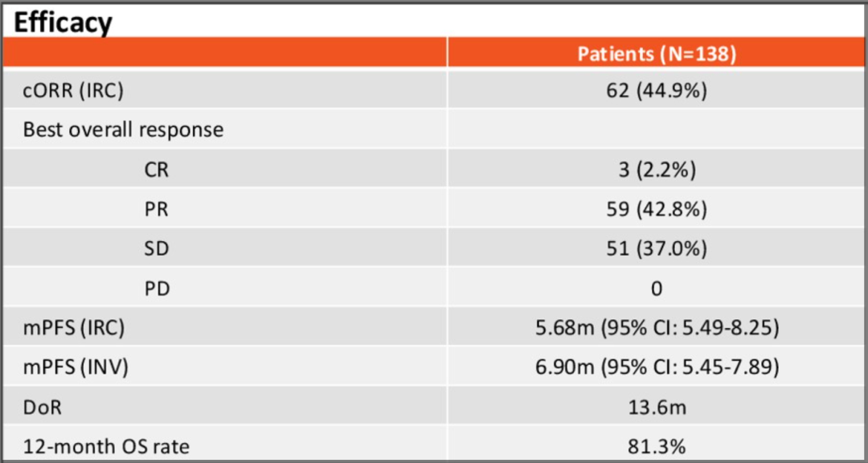Click the 3 (2.2%) value
The width and height of the screenshot is (868, 463).
click(x=657, y=170)
